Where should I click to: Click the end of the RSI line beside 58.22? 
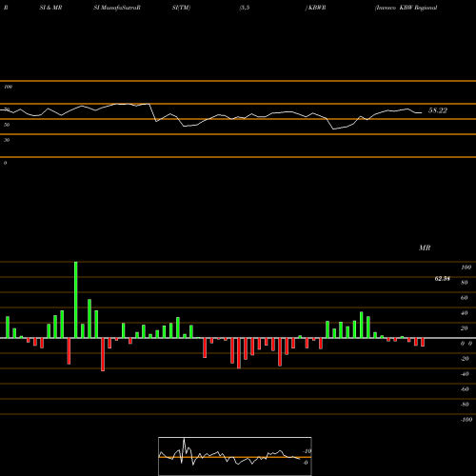tap(422, 112)
